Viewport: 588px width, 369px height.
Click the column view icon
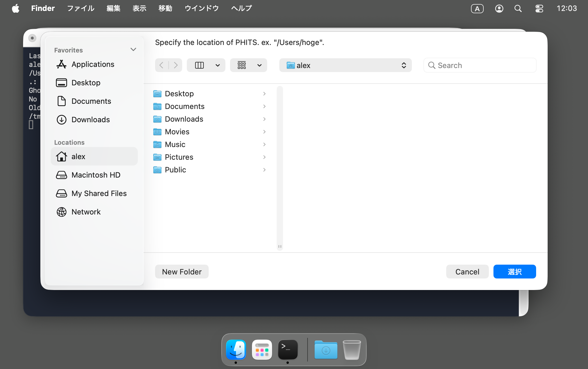(x=199, y=65)
